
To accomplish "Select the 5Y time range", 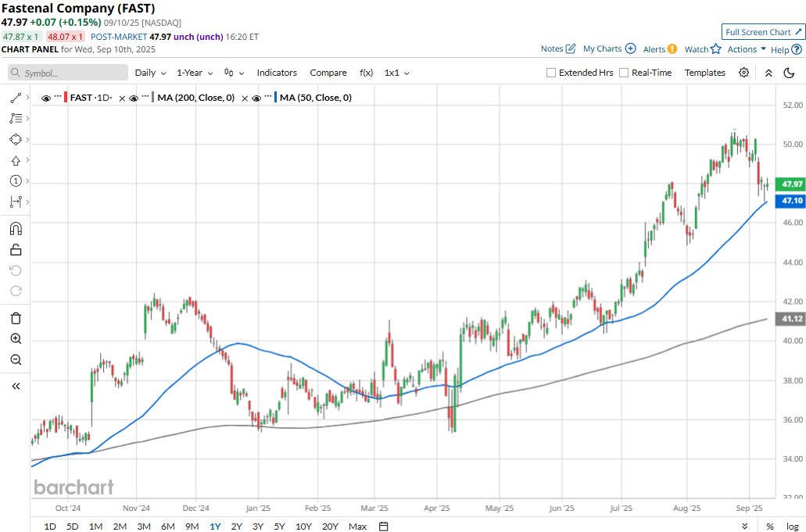I will click(x=279, y=527).
